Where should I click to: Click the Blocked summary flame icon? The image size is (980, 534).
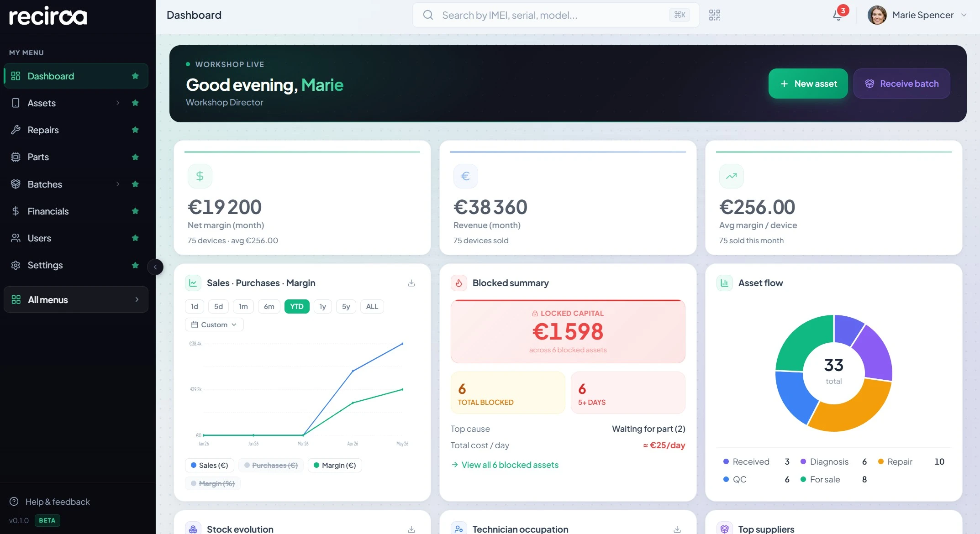tap(459, 283)
